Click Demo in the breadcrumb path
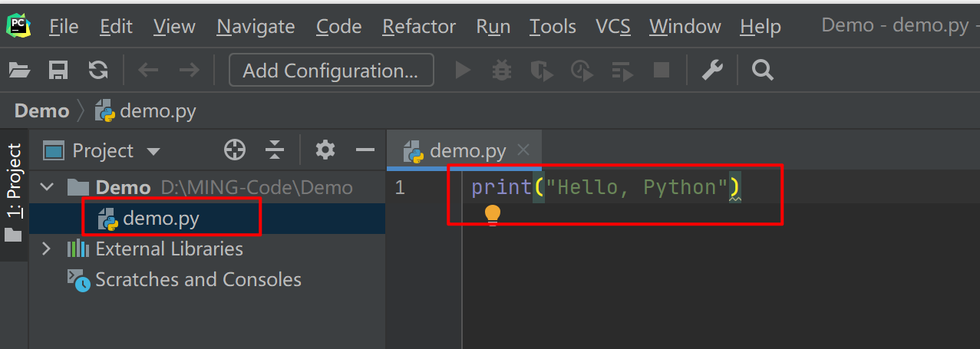 click(41, 111)
